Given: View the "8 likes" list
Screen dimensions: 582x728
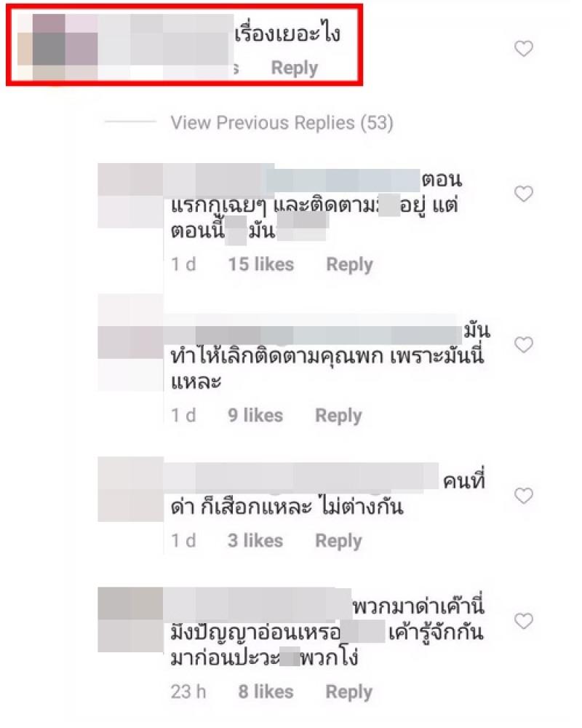Looking at the screenshot, I should pos(266,692).
